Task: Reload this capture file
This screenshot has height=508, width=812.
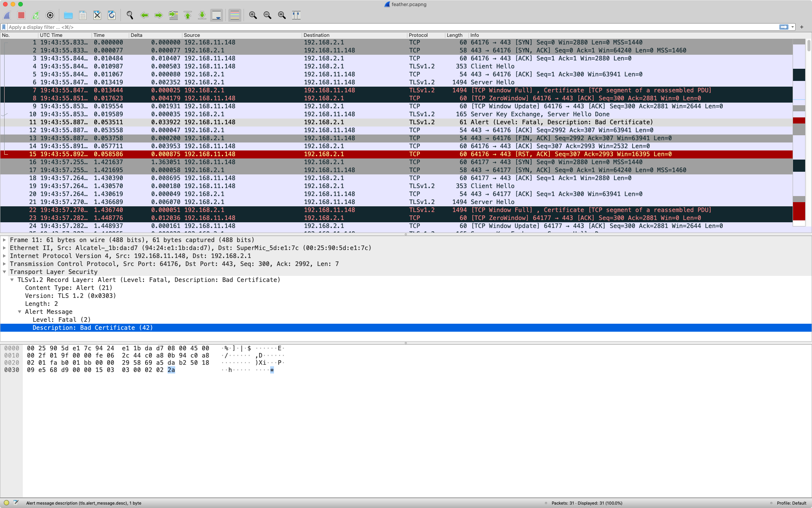Action: pyautogui.click(x=112, y=15)
